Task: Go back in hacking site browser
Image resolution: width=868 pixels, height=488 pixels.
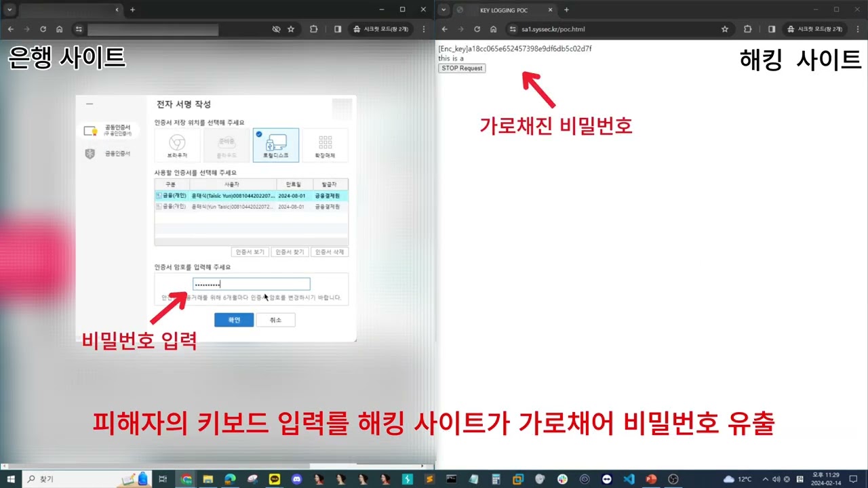Action: click(x=443, y=29)
